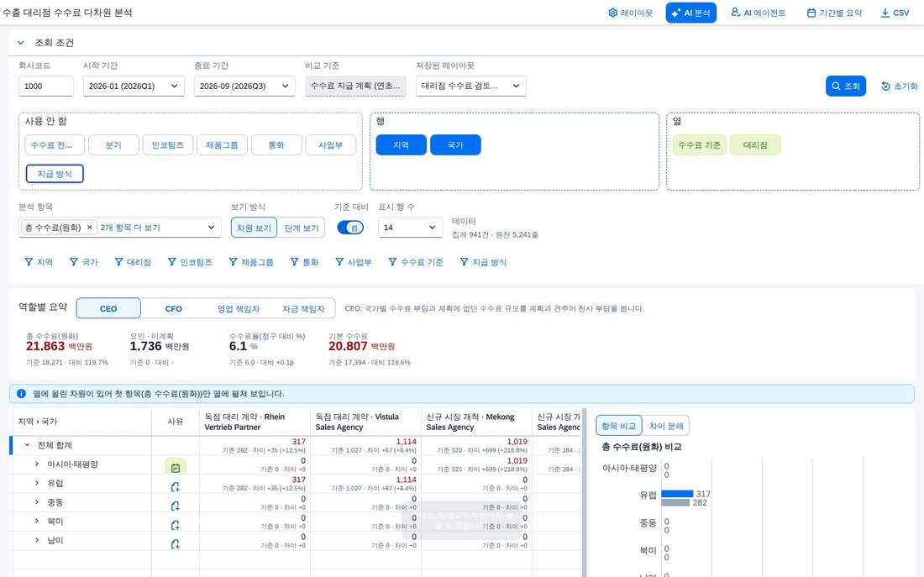Expand the 중동 tree row
Image resolution: width=924 pixels, height=577 pixels.
(x=36, y=502)
